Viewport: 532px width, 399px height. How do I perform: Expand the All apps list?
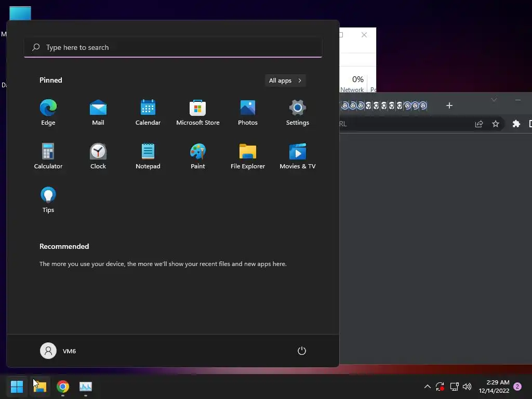tap(285, 81)
